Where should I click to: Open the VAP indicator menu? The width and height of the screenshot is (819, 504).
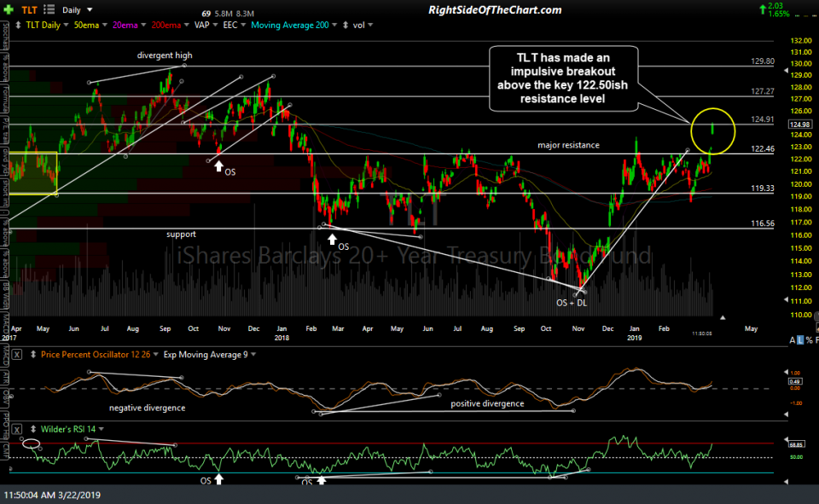[201, 25]
